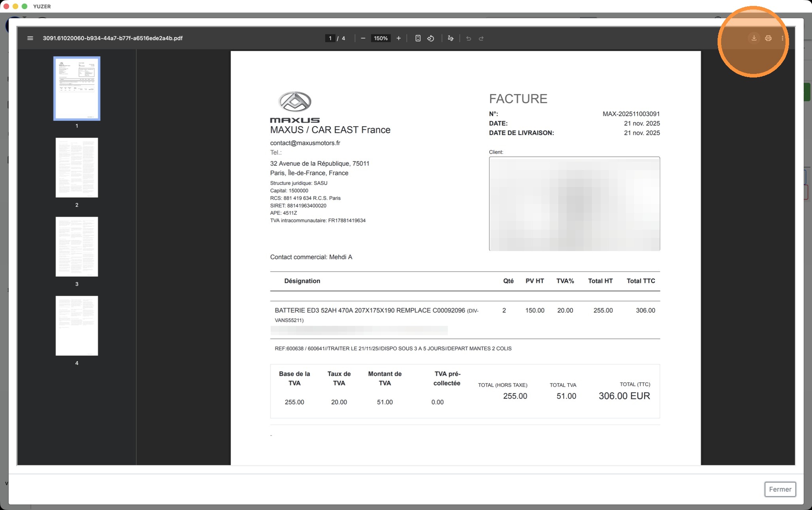Print the PDF document
This screenshot has height=510, width=812.
click(x=768, y=38)
